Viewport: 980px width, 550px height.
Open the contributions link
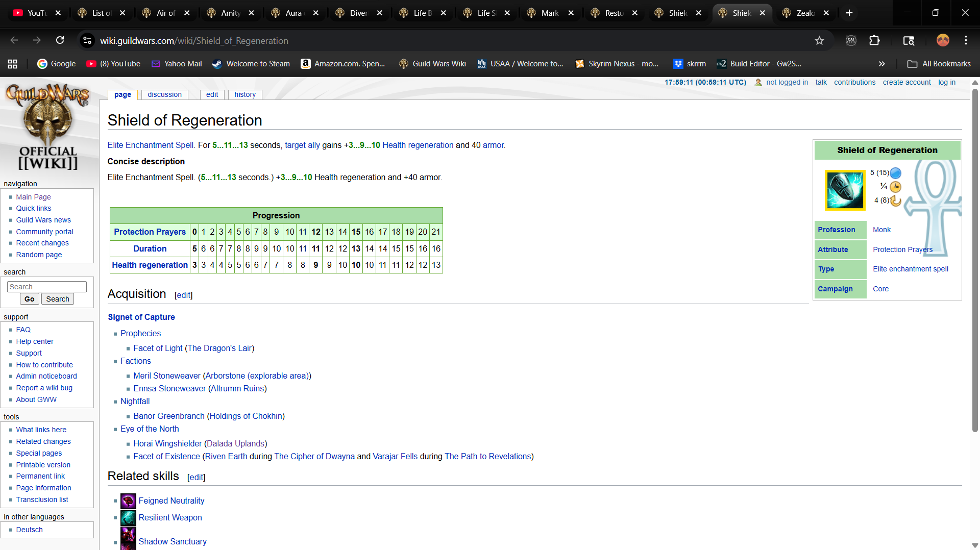coord(854,82)
